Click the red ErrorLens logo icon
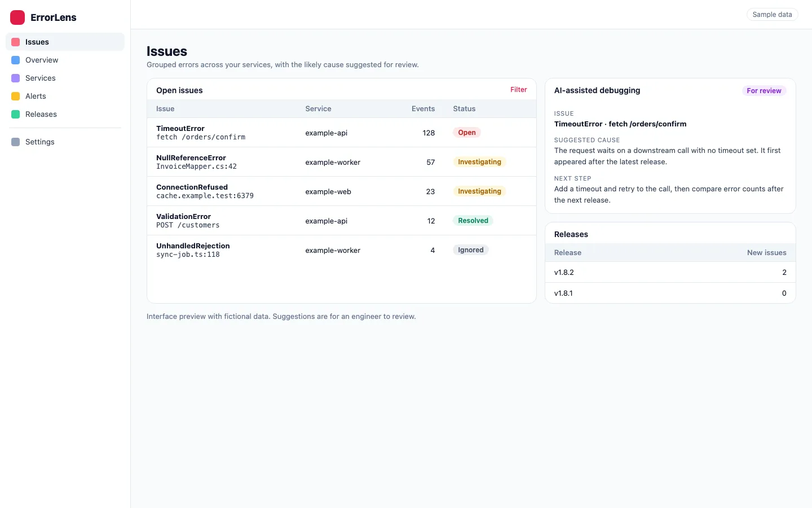This screenshot has height=508, width=812. click(17, 17)
